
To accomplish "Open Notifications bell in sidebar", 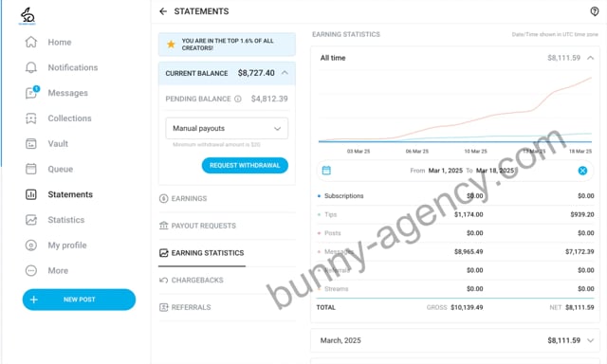I will coord(31,67).
